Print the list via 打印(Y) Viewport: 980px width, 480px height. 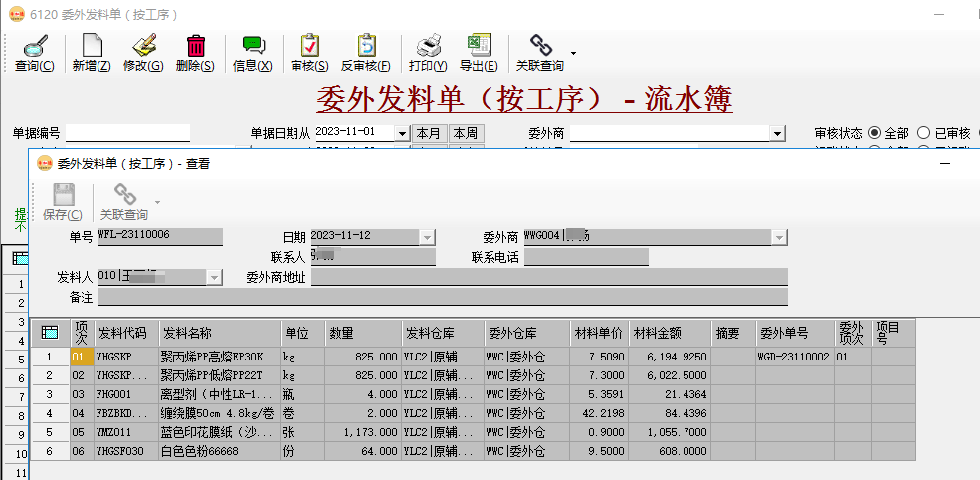coord(428,53)
